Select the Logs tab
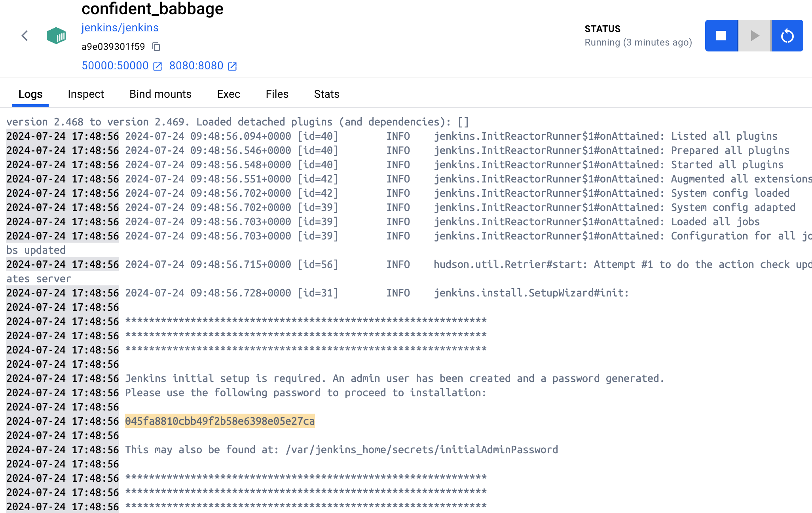 click(x=30, y=94)
